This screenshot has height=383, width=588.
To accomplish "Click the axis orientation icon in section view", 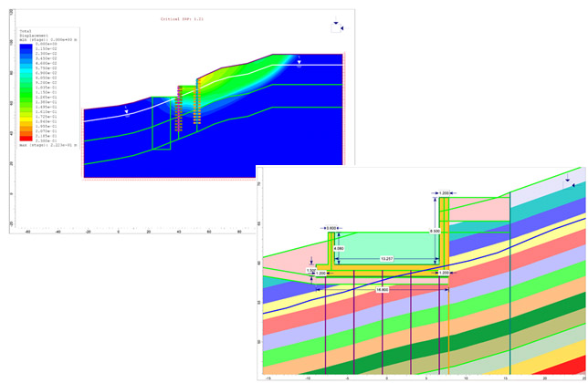I will tap(569, 182).
